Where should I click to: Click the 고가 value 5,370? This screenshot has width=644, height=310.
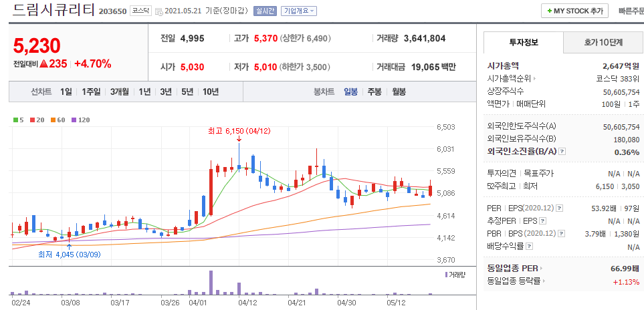[265, 39]
